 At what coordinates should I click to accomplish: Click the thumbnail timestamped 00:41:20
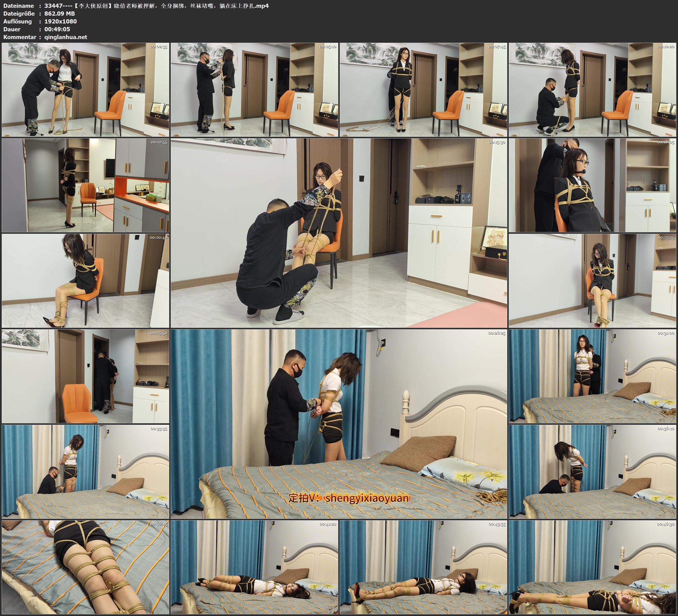tap(254, 567)
